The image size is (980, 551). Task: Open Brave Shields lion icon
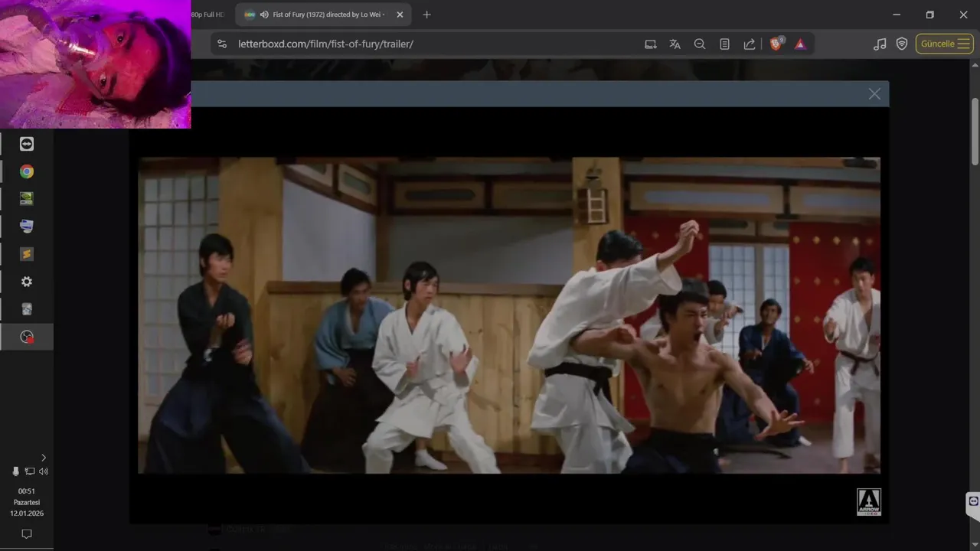pyautogui.click(x=776, y=44)
